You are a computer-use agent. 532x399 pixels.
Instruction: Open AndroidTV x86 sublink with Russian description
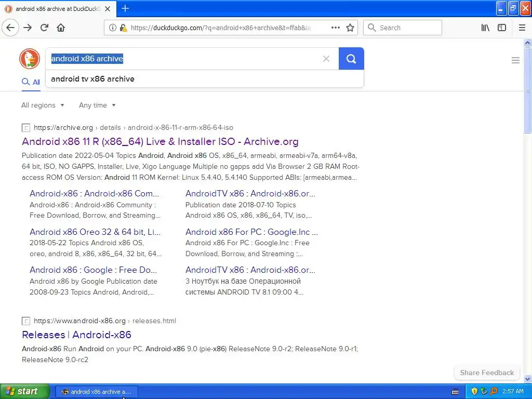(x=250, y=270)
